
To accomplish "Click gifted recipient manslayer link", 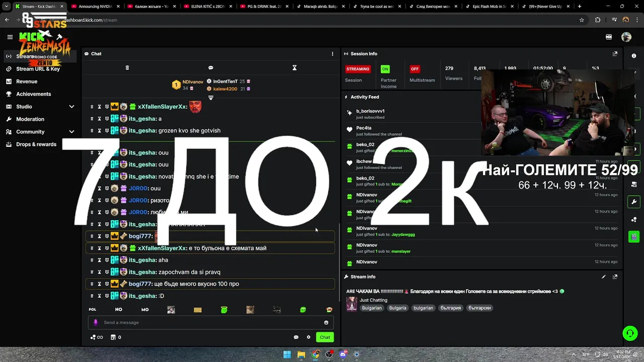I will pos(401,251).
